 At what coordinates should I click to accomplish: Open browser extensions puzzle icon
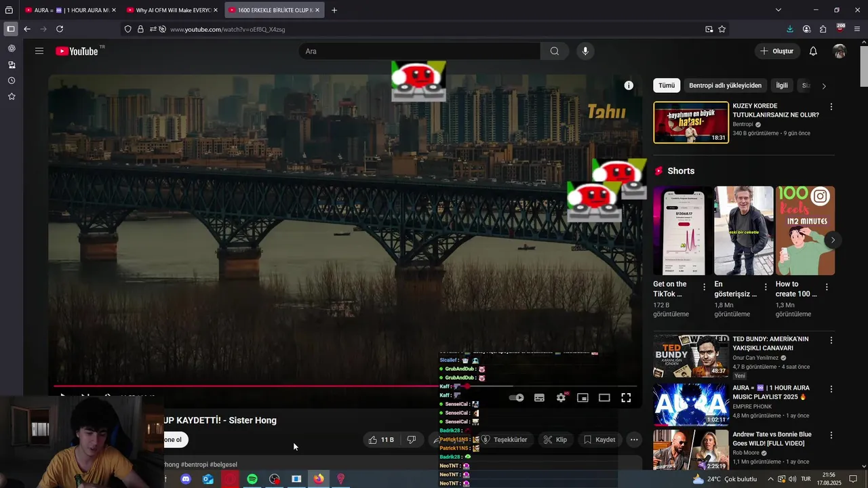pos(823,29)
